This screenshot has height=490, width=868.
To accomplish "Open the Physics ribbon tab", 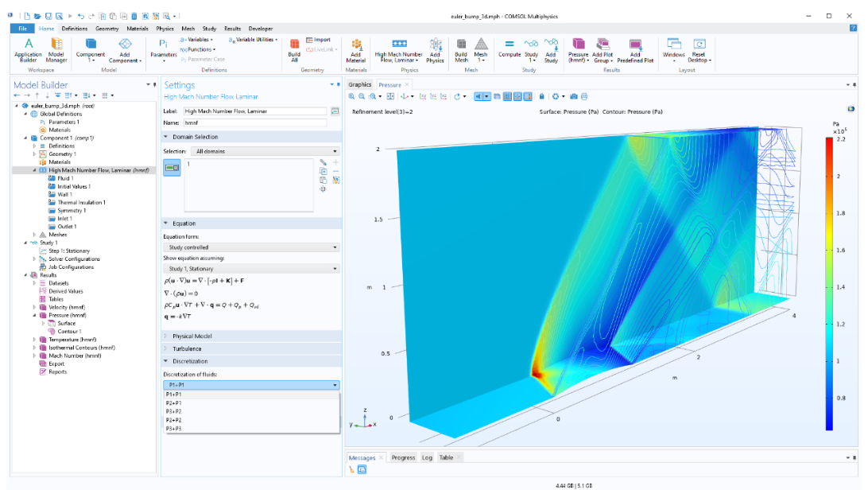I will coord(165,28).
